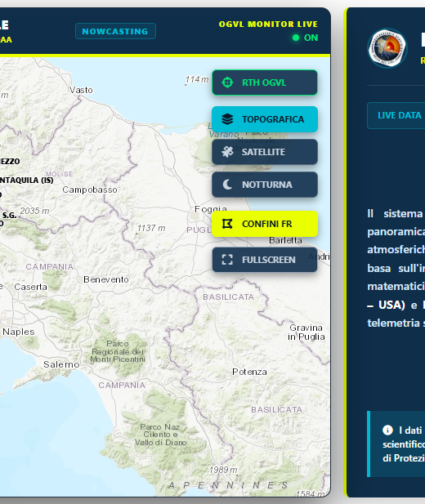Toggle the CONFINI FR borders label

[266, 224]
